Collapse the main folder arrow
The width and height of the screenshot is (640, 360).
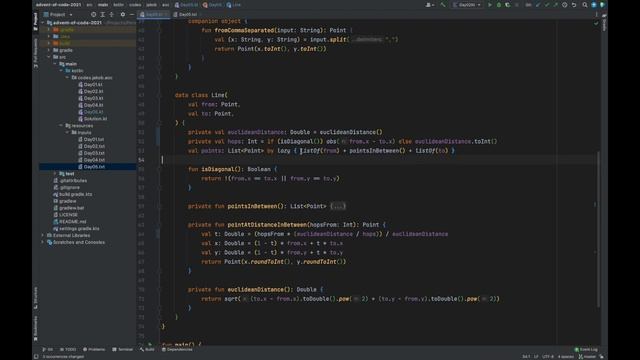55,64
